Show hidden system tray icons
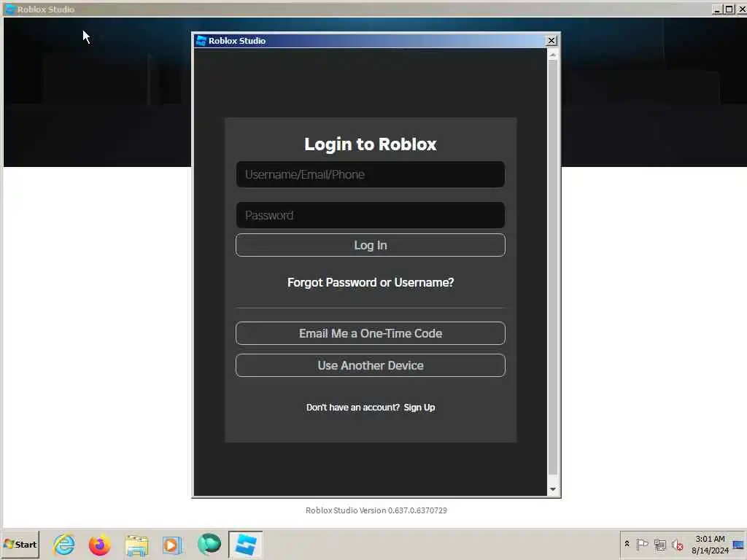Viewport: 747px width, 560px height. (x=627, y=544)
